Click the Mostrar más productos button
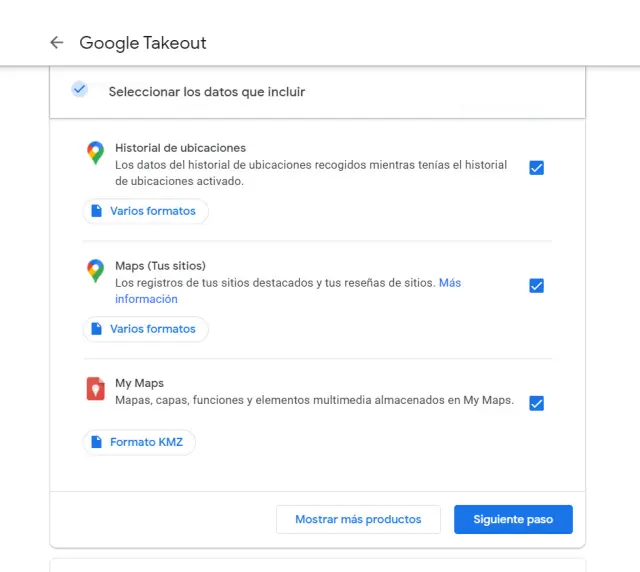Image resolution: width=640 pixels, height=572 pixels. [358, 519]
